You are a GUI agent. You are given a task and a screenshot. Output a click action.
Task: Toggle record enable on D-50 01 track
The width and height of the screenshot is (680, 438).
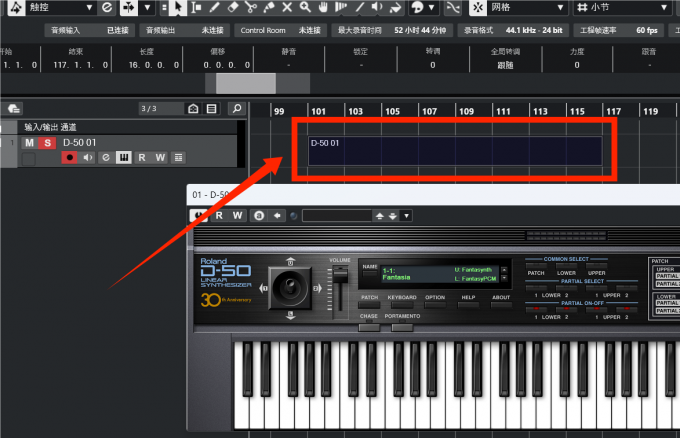69,157
